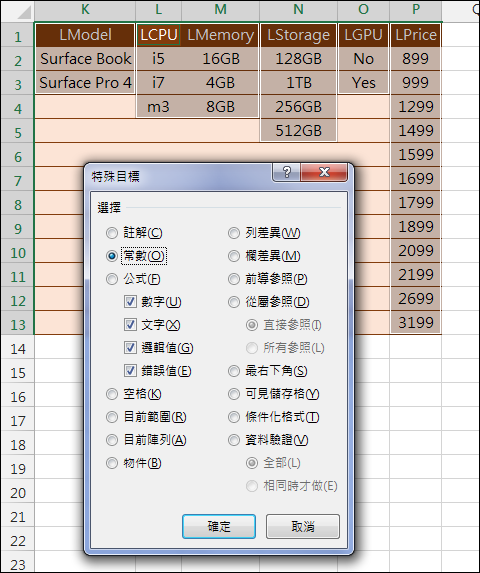Click the 1599 price cell
Viewport: 480px width, 573px height.
tap(416, 155)
